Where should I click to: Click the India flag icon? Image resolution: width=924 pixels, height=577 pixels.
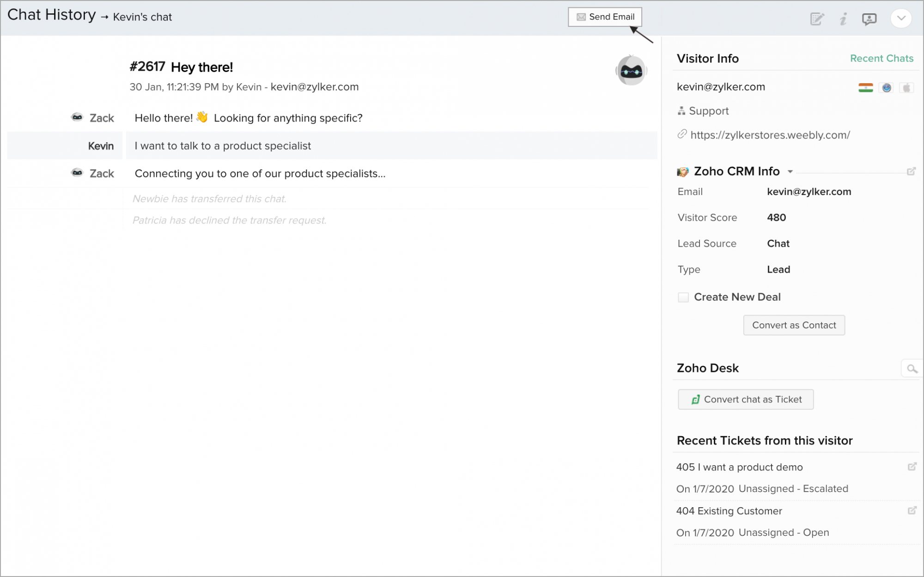pyautogui.click(x=865, y=88)
